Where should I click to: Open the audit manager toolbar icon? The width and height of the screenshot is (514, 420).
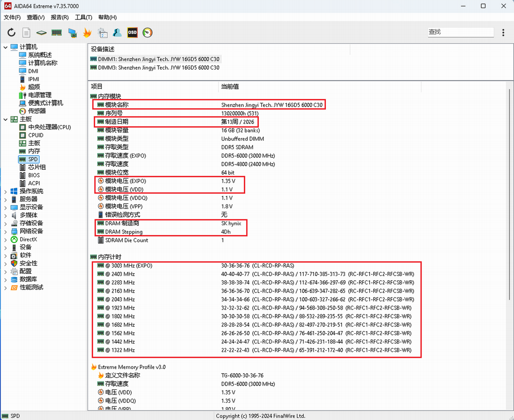(102, 32)
